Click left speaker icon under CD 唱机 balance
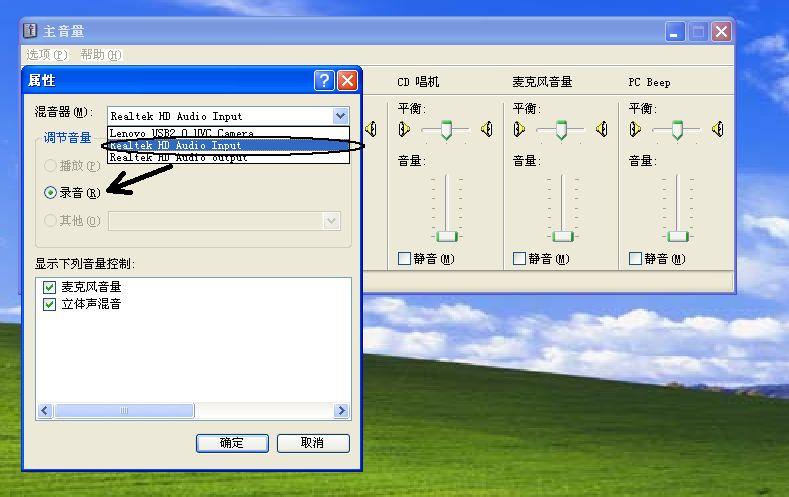The width and height of the screenshot is (789, 497). point(404,129)
